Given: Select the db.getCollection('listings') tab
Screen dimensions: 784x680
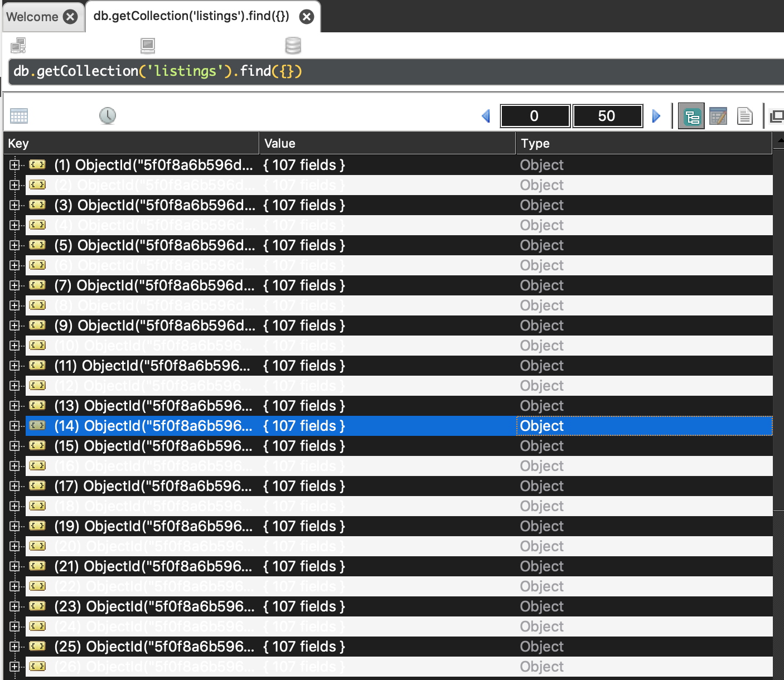Looking at the screenshot, I should point(191,16).
